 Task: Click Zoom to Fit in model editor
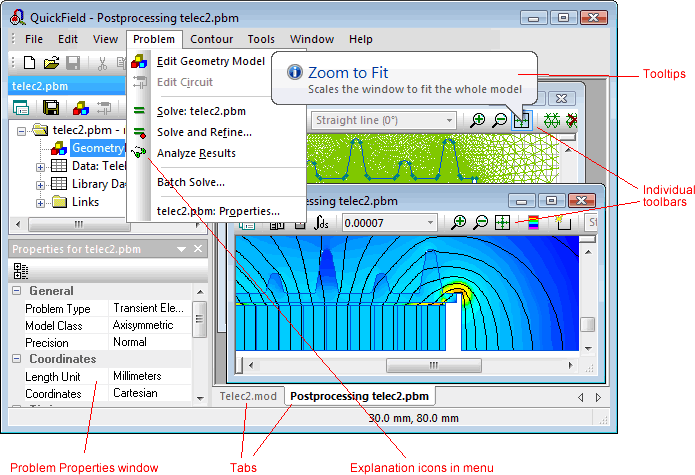(x=521, y=121)
